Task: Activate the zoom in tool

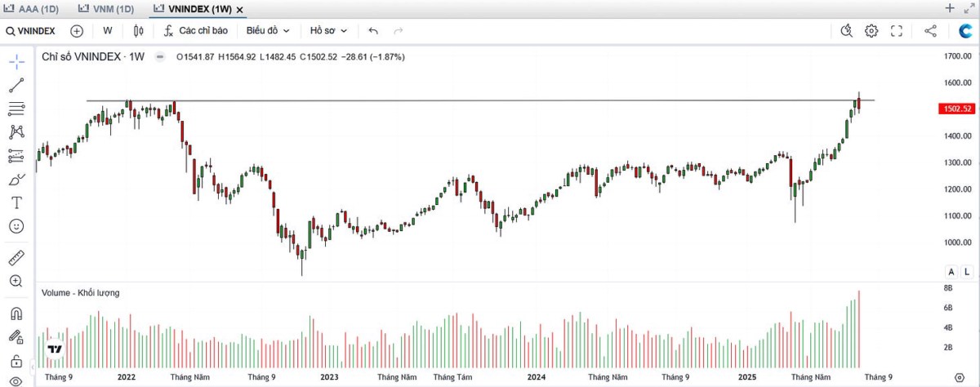Action: click(16, 281)
